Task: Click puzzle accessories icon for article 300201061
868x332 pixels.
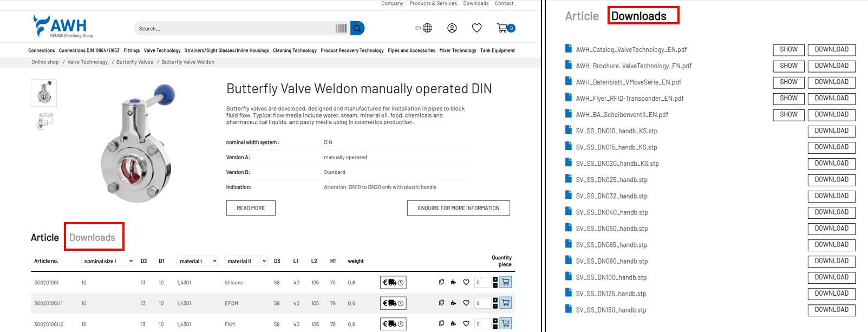Action: 453,282
